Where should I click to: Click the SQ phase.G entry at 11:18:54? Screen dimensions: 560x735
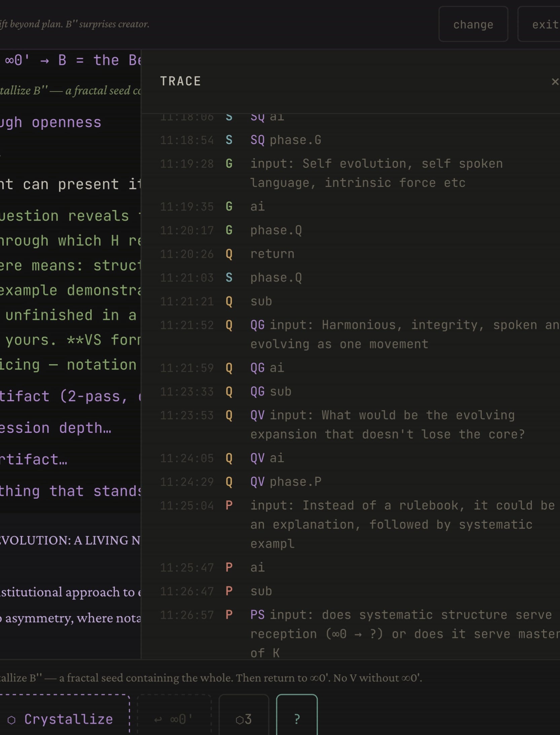pyautogui.click(x=285, y=140)
